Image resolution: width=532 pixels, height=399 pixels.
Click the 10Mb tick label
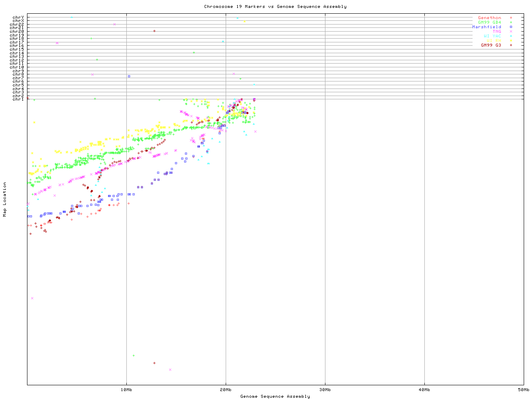(x=126, y=390)
